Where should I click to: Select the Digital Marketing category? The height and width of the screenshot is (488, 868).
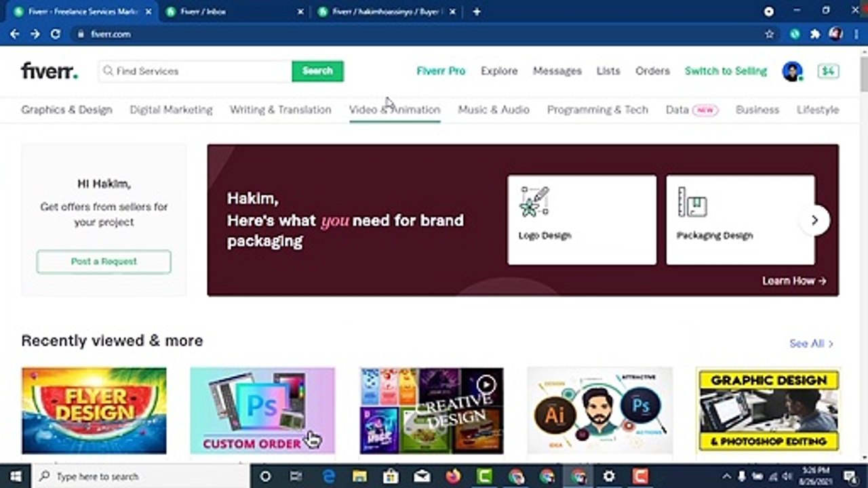coord(171,110)
